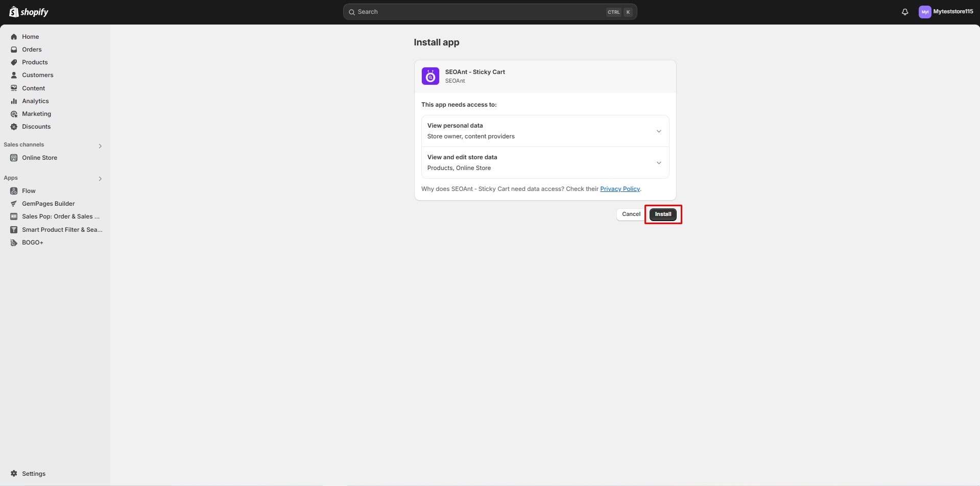Click the SEOAnt - Sticky Cart app icon
The height and width of the screenshot is (486, 980).
pyautogui.click(x=429, y=76)
